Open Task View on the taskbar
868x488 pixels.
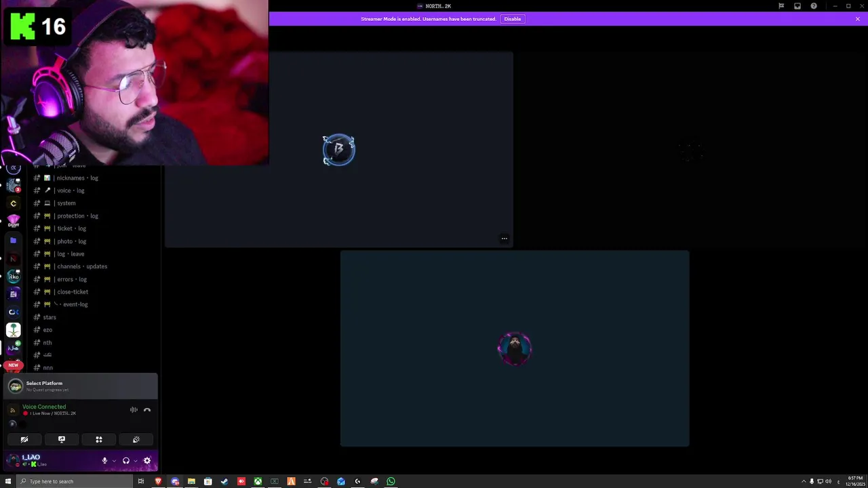point(141,481)
